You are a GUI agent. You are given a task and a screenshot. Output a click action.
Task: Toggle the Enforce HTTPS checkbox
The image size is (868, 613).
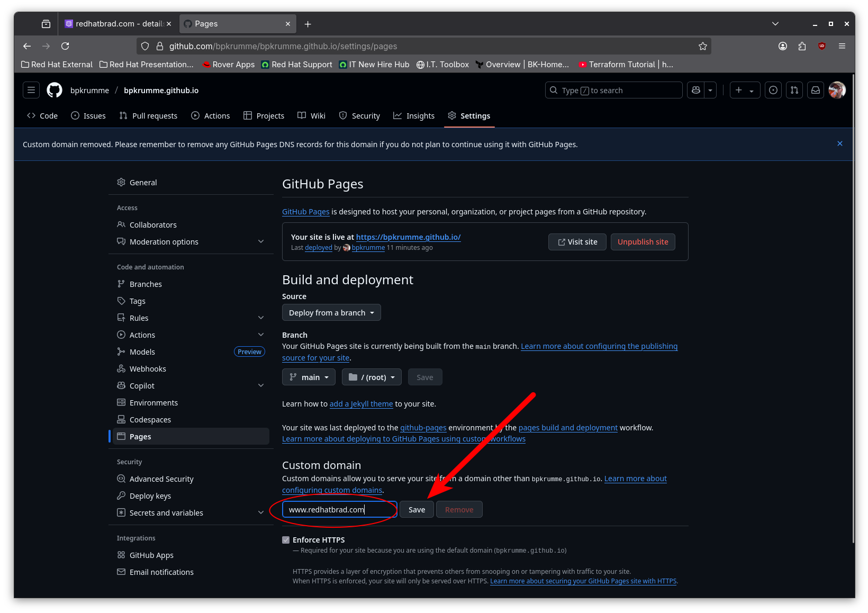(286, 540)
